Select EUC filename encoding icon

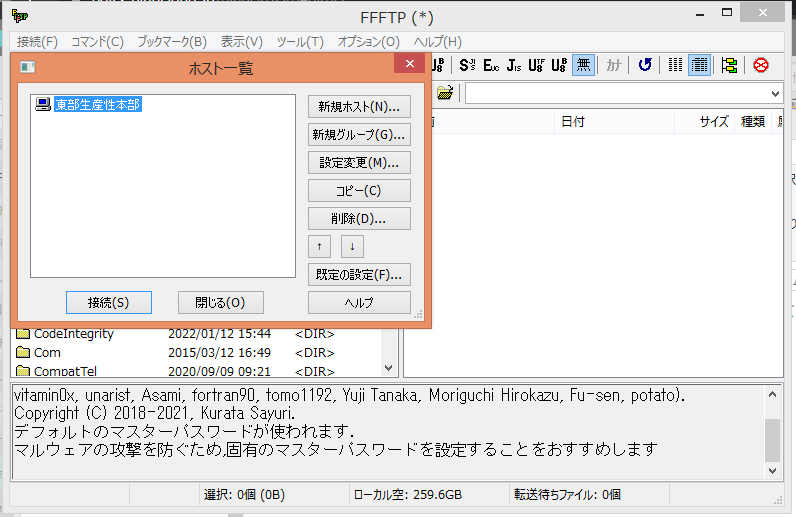490,65
